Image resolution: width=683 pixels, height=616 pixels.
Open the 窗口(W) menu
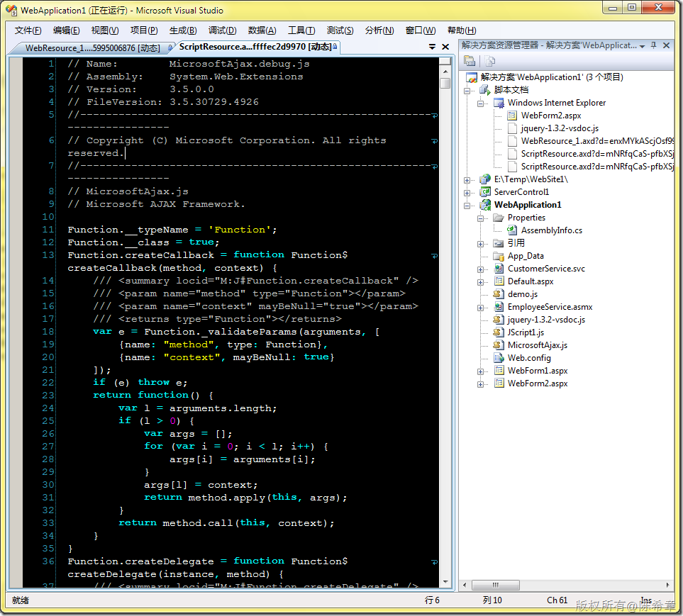point(421,30)
